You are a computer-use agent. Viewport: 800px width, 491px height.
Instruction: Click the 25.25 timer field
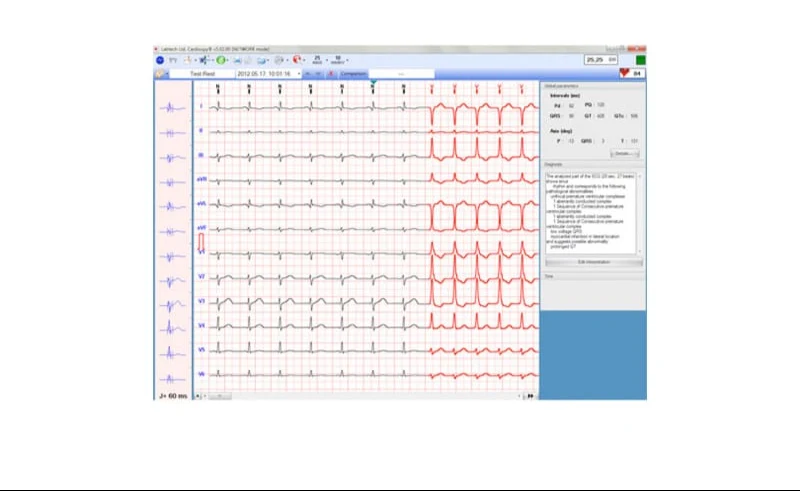[601, 60]
